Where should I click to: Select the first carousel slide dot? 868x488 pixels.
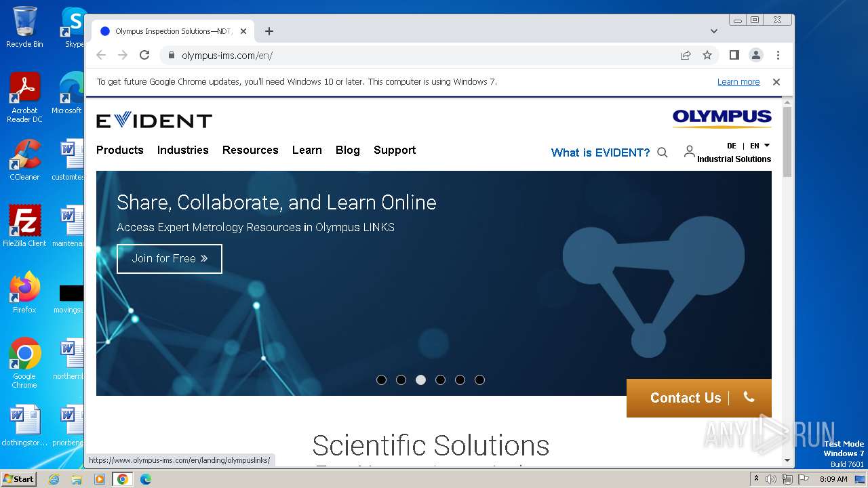381,380
